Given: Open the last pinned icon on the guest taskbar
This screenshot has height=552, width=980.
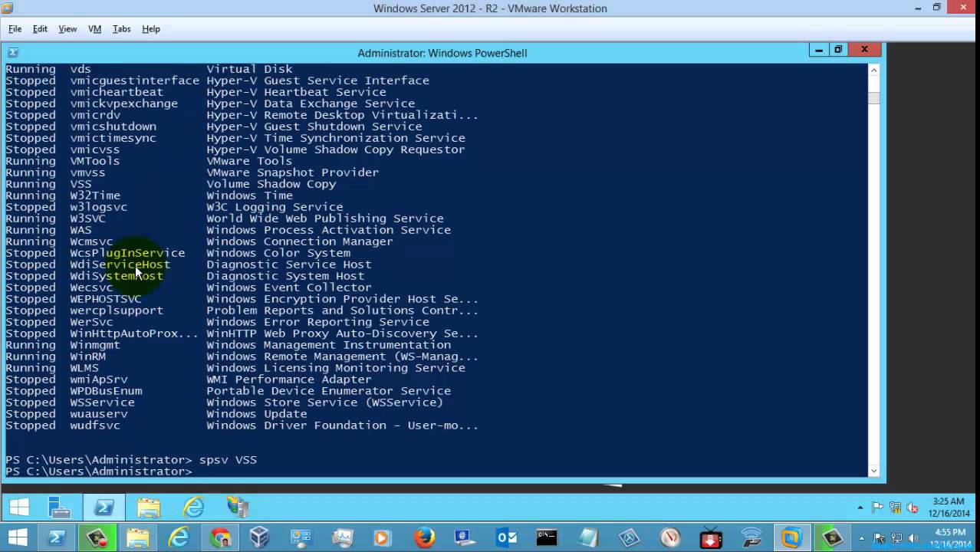Looking at the screenshot, I should [x=238, y=508].
